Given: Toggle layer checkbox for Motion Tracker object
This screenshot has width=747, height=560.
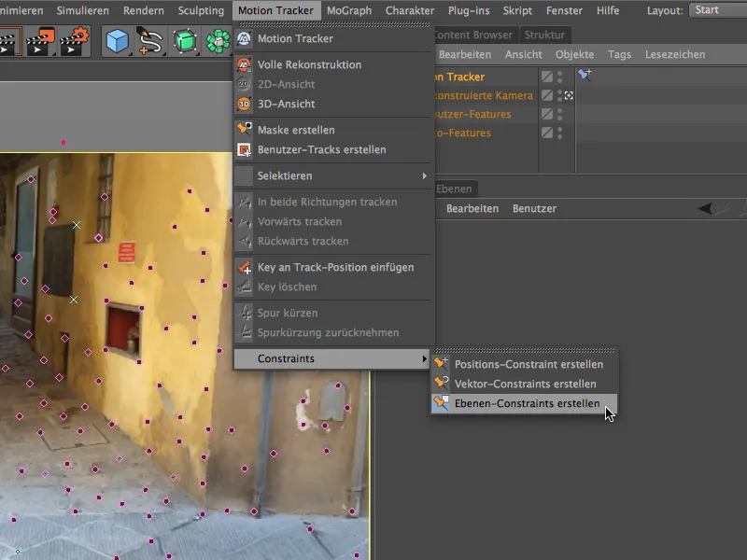Looking at the screenshot, I should (547, 77).
